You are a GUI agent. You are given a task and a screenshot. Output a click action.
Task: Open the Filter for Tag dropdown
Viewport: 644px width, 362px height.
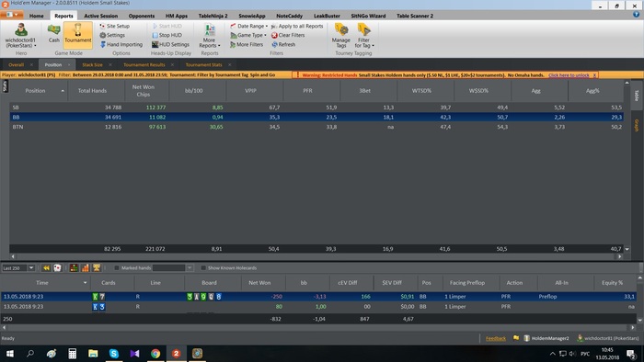tap(364, 35)
